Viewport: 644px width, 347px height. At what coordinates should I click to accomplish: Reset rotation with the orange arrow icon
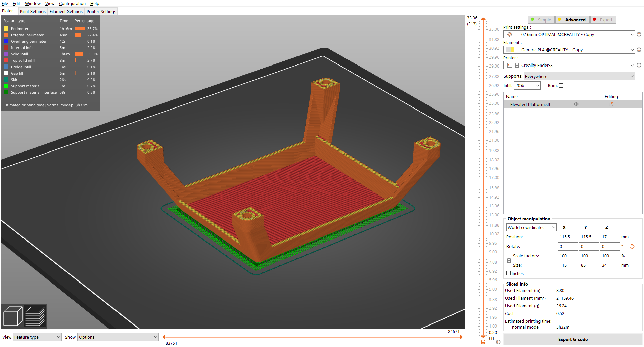click(x=632, y=246)
